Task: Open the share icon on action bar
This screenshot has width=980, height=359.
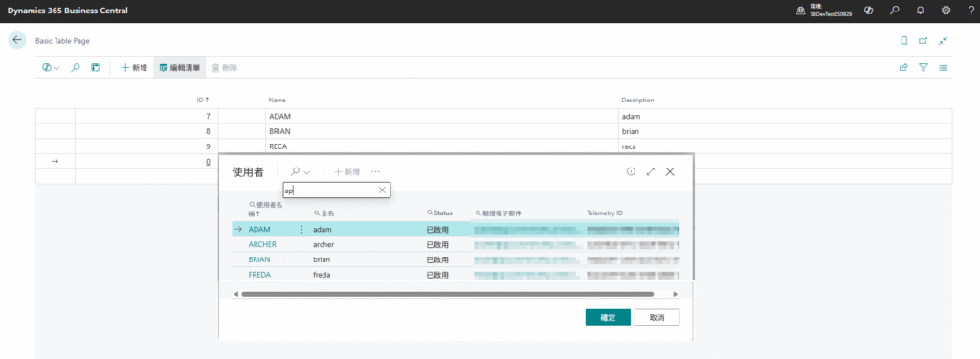Action: [x=903, y=68]
